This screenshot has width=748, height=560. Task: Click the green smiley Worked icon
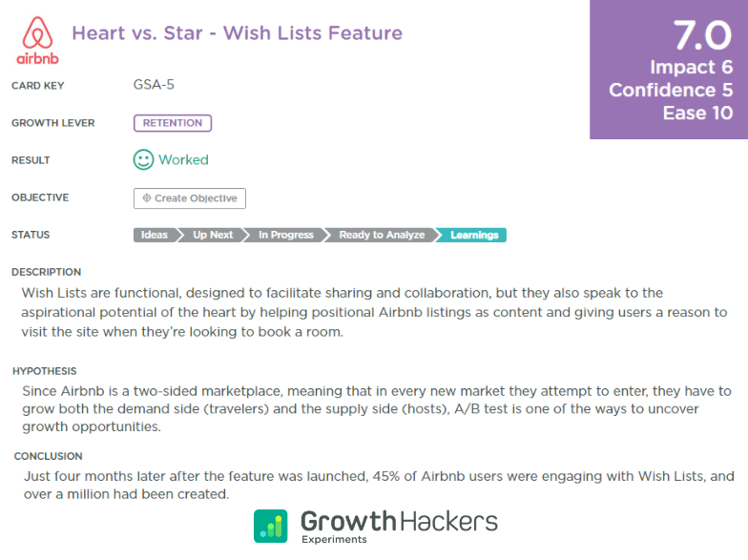143,160
